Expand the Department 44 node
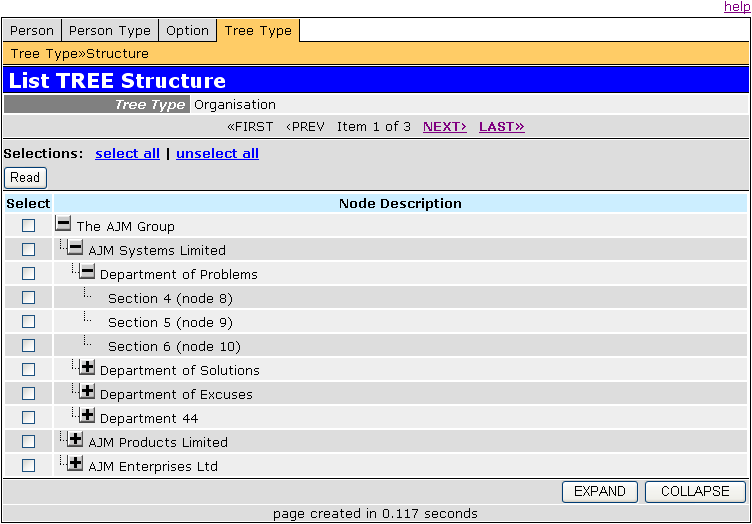Viewport: 752px width, 524px height. tap(87, 416)
